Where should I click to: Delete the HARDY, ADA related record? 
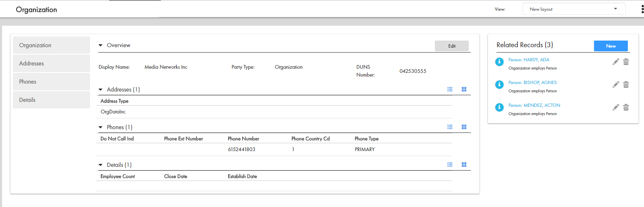(x=626, y=62)
